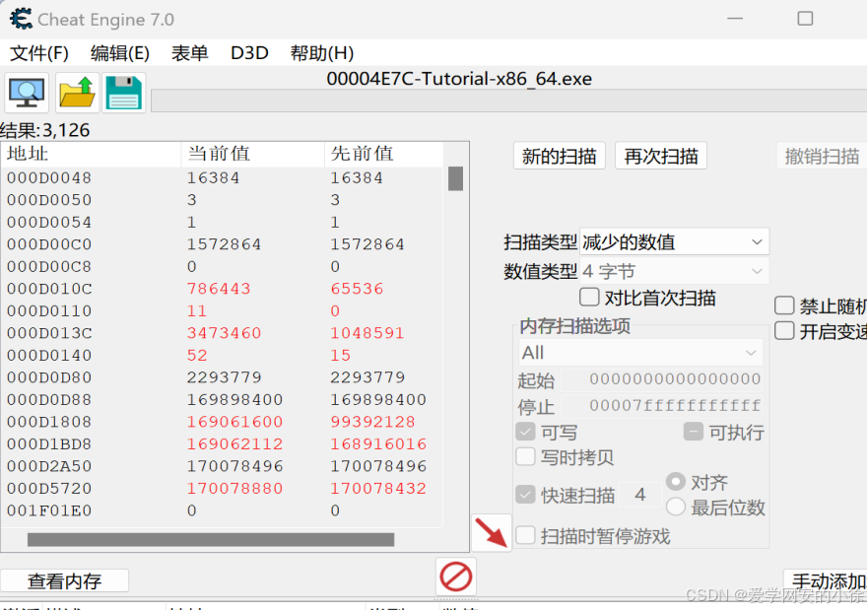868x610 pixels.
Task: Select result row address 000D2A50
Action: (222, 466)
